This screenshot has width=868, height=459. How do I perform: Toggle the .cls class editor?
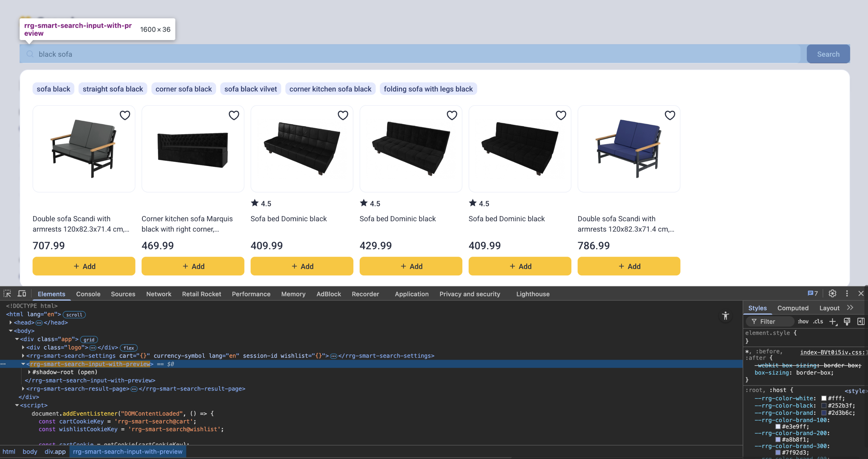click(818, 321)
